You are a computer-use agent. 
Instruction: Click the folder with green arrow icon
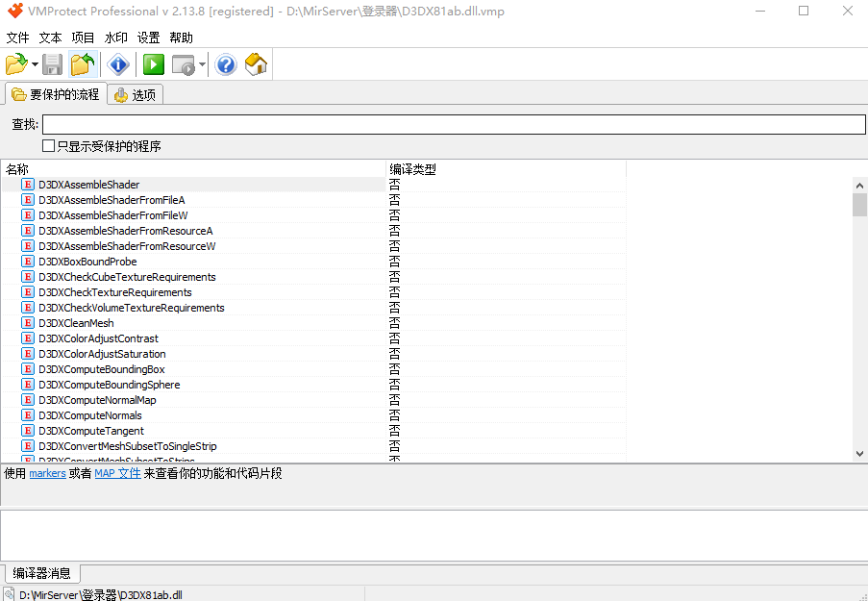[x=83, y=64]
